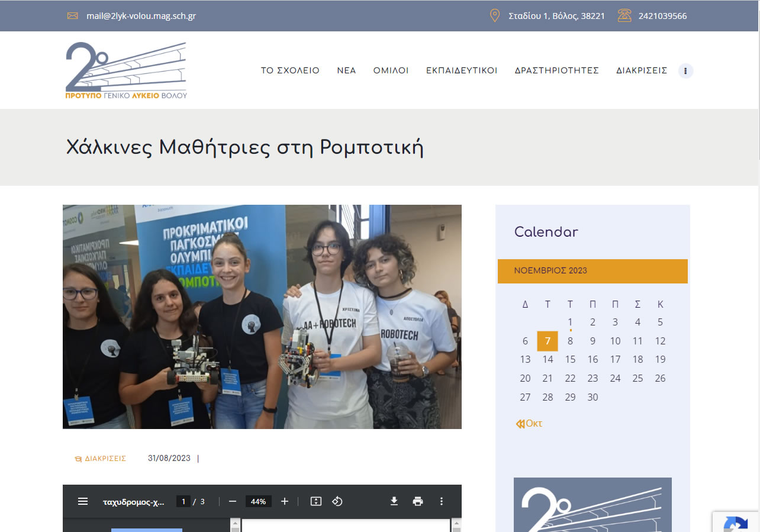The width and height of the screenshot is (760, 532).
Task: Download the PDF file
Action: click(394, 501)
